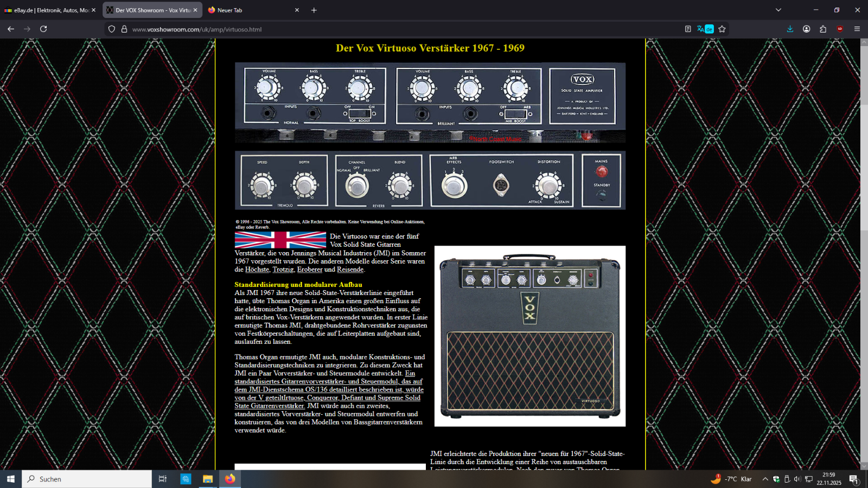868x488 pixels.
Task: Follow the Reisende link
Action: 350,269
